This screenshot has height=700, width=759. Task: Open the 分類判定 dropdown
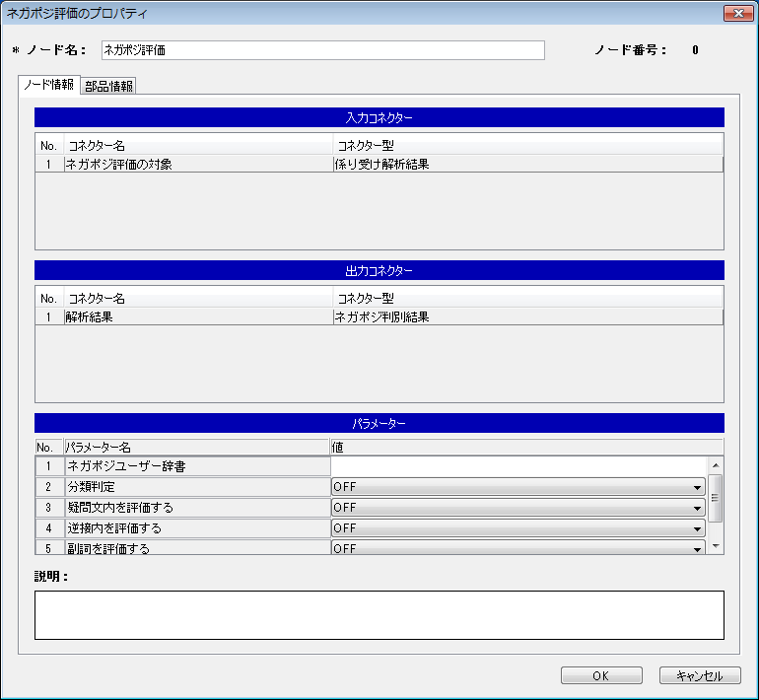(x=518, y=487)
